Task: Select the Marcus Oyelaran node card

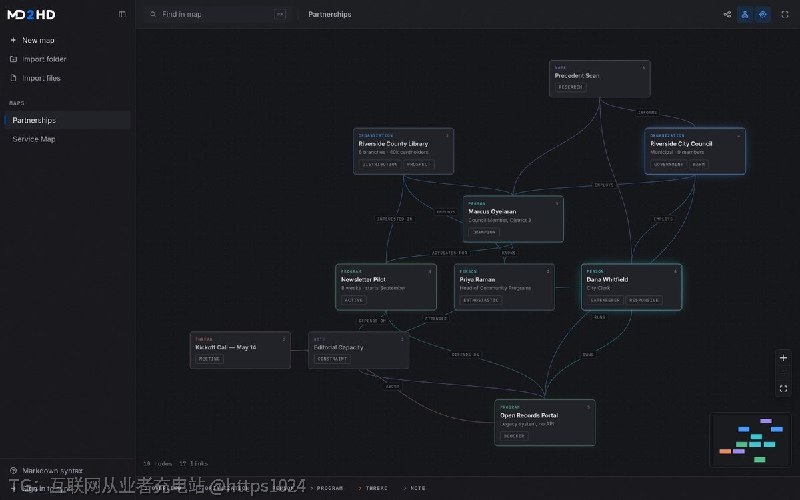Action: (513, 219)
